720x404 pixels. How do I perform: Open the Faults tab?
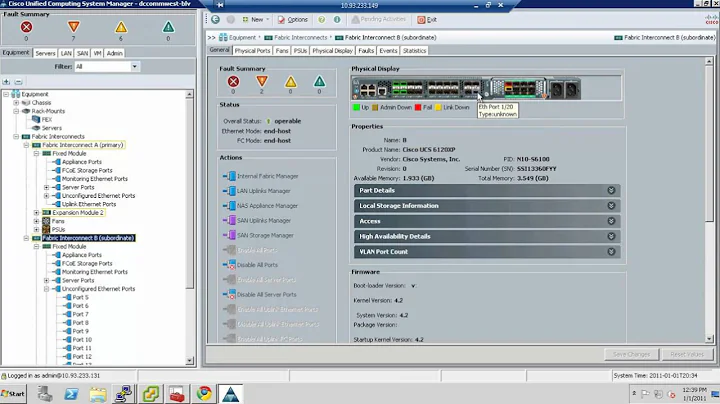point(366,50)
